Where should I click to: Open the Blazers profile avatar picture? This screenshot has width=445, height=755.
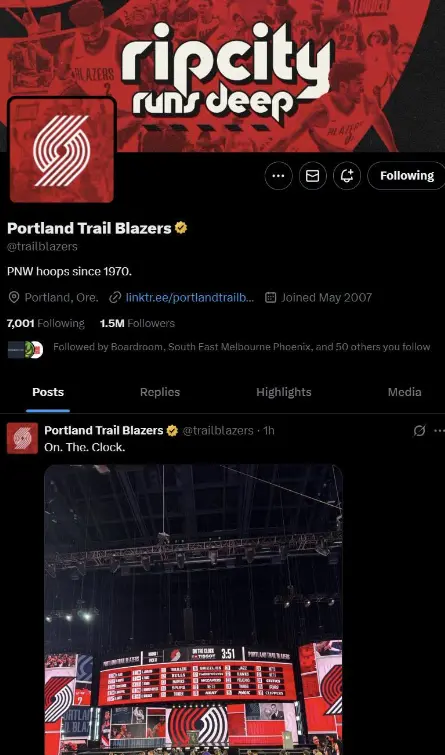(x=62, y=150)
